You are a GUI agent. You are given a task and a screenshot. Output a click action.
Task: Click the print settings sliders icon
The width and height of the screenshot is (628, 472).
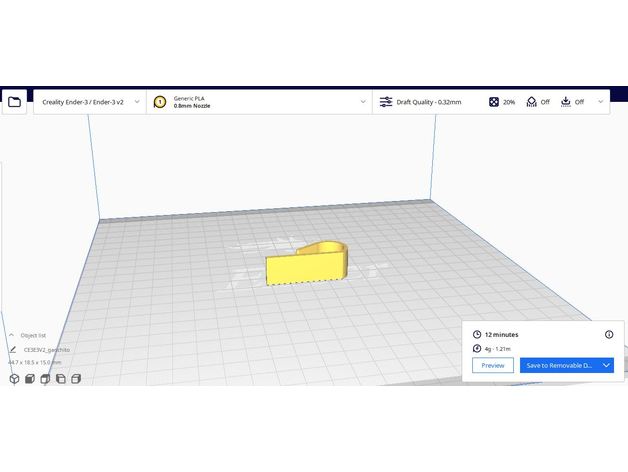coord(386,102)
